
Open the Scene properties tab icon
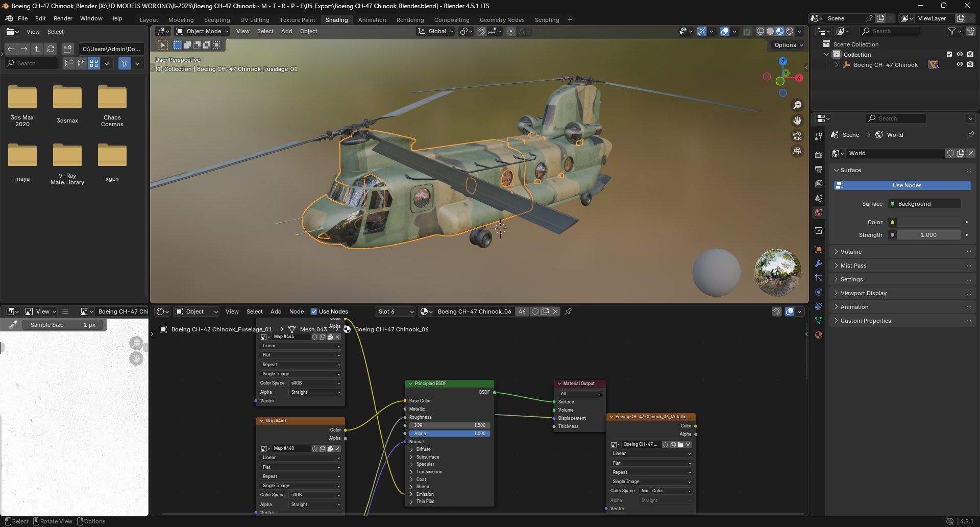point(819,198)
